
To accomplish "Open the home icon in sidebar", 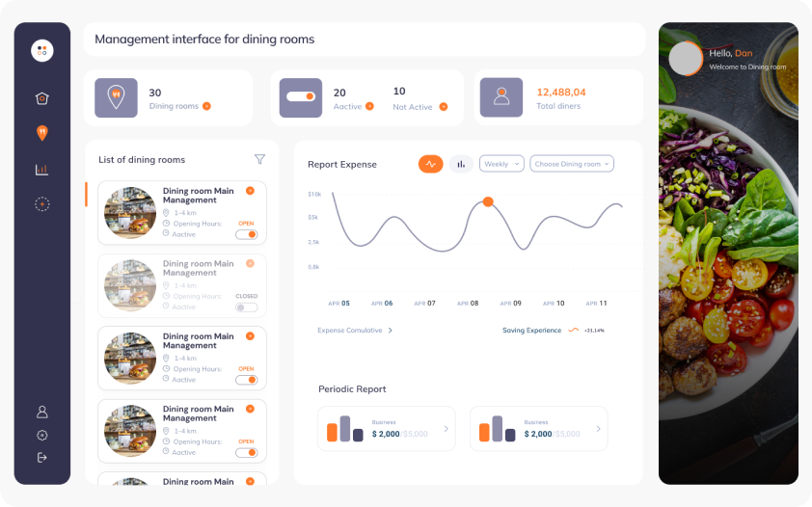I will click(41, 98).
